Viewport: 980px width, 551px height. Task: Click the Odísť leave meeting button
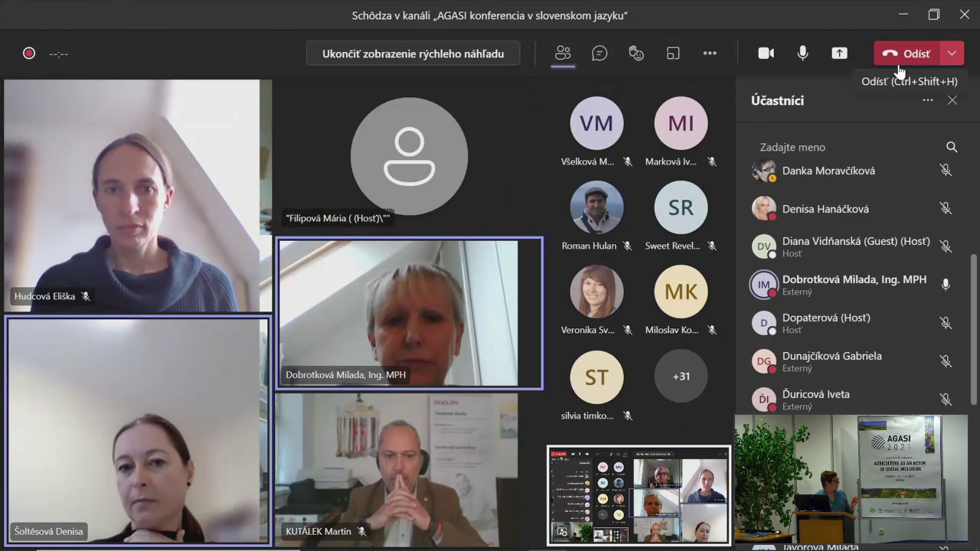[907, 53]
